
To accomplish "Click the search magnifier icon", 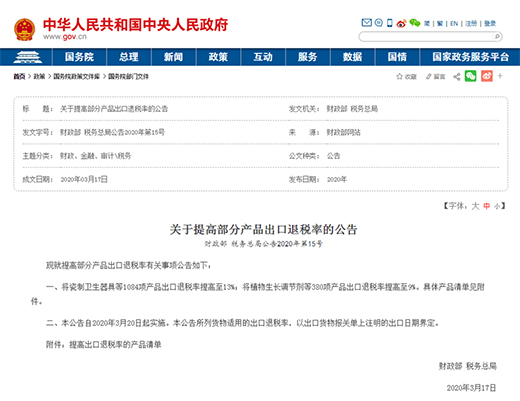I will 497,36.
